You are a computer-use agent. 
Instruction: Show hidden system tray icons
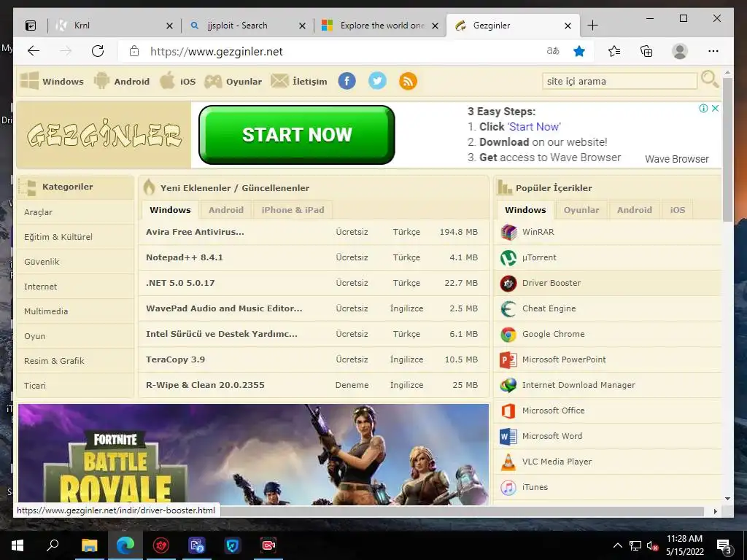pyautogui.click(x=617, y=545)
